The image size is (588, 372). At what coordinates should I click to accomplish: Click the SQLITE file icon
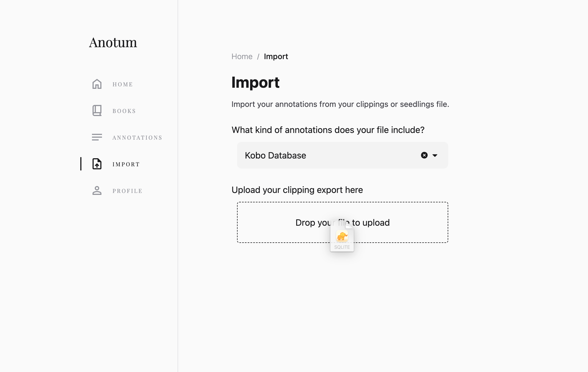click(342, 238)
